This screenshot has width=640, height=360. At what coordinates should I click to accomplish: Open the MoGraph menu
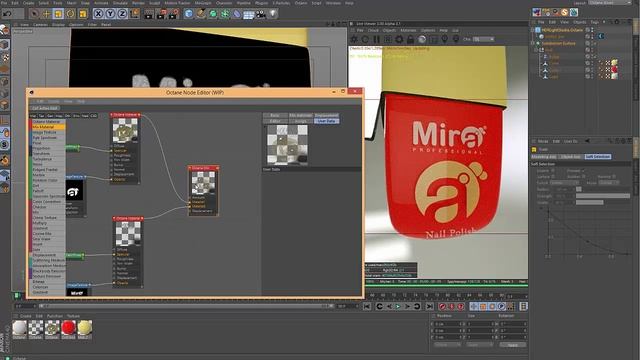(203, 3)
